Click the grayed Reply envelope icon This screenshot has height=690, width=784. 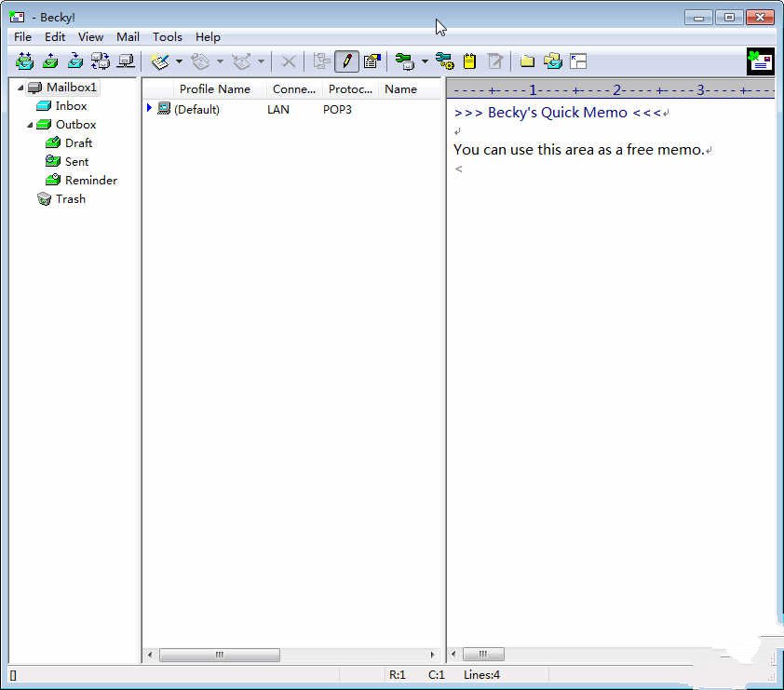tap(201, 62)
